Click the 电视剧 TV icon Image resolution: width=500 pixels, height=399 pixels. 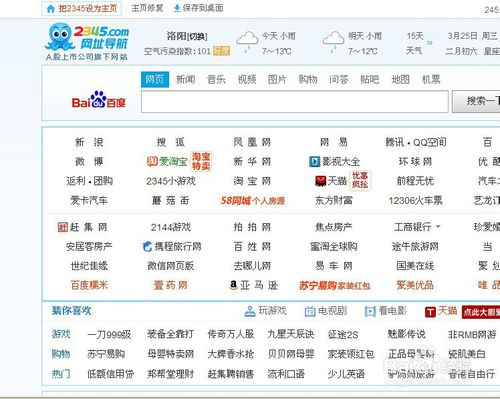(x=310, y=311)
